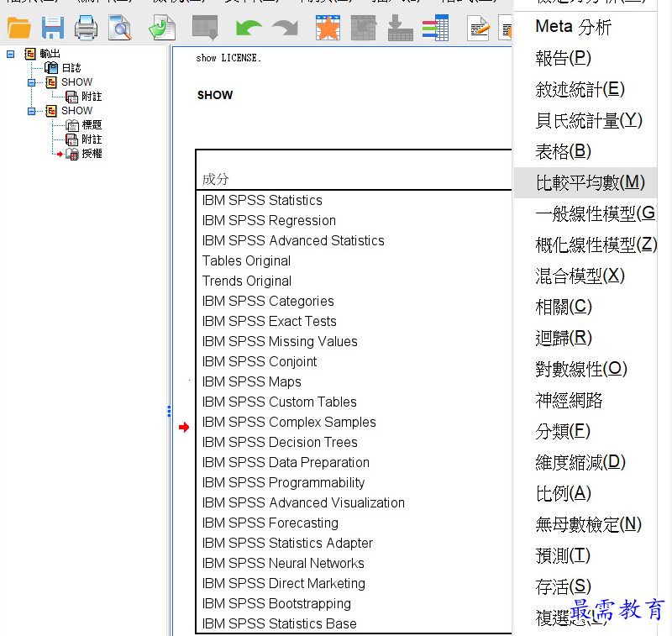Redo the last action
This screenshot has width=672, height=636.
(x=286, y=28)
